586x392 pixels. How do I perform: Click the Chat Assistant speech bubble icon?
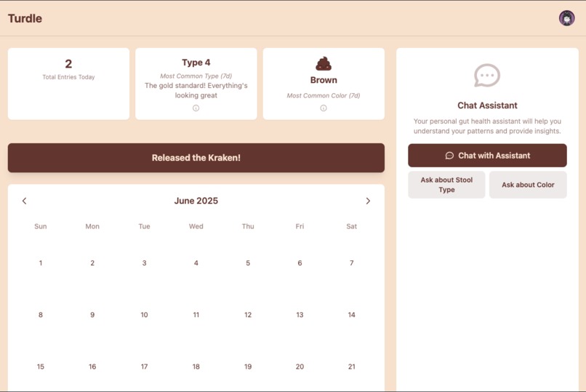(487, 76)
